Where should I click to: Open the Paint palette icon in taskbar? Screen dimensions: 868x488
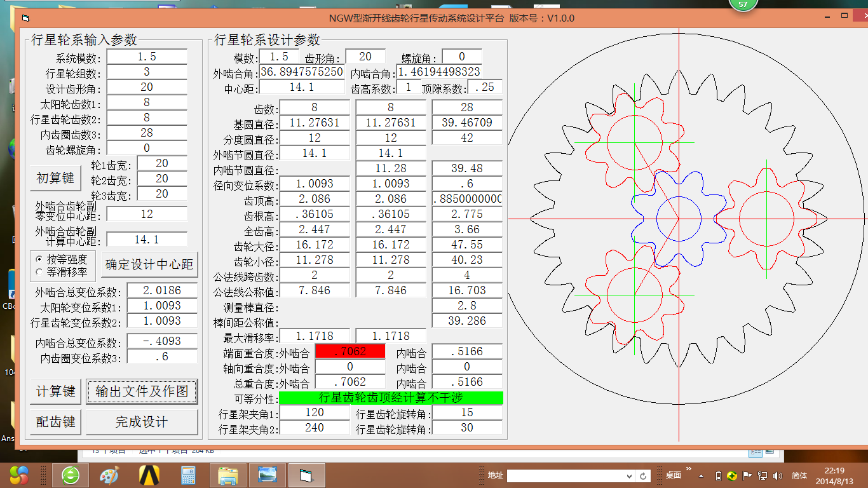[109, 475]
